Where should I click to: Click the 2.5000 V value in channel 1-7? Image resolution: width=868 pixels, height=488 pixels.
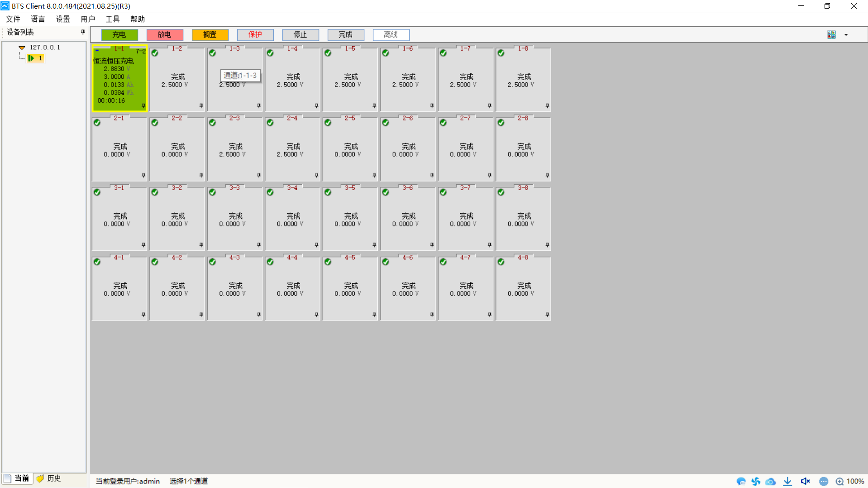pyautogui.click(x=463, y=85)
